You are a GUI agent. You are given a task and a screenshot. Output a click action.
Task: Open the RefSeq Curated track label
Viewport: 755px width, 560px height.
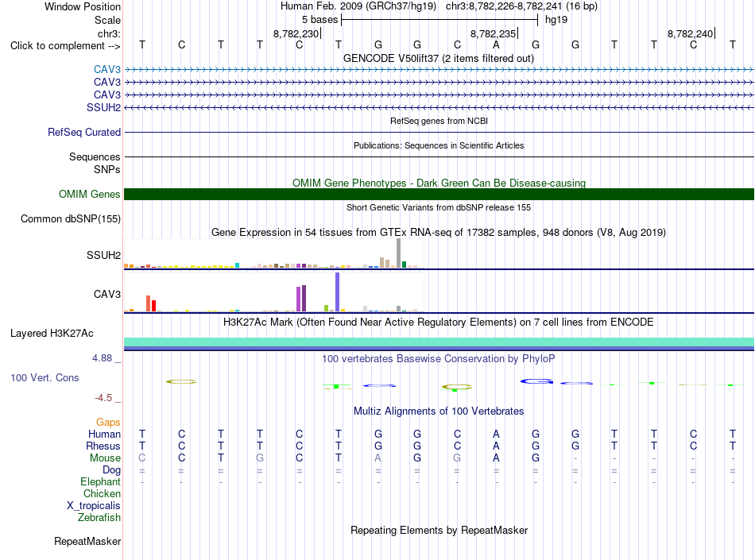[x=84, y=133]
